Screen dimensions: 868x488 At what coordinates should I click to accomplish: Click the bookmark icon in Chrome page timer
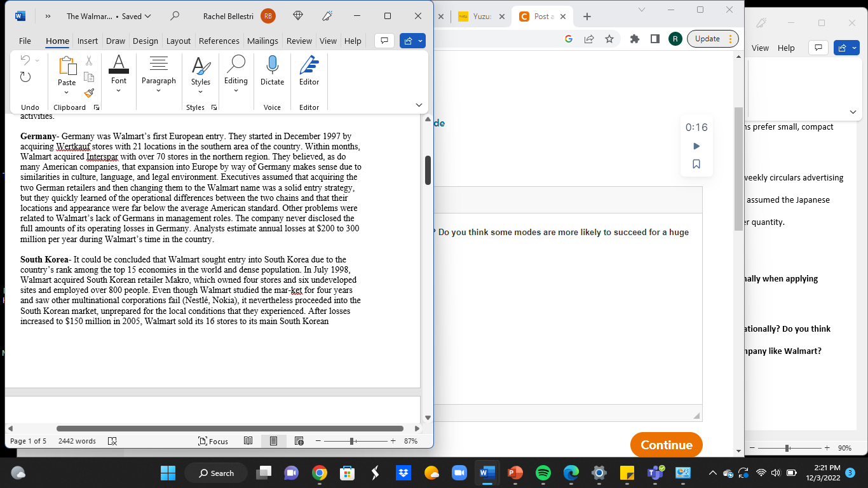tap(696, 164)
